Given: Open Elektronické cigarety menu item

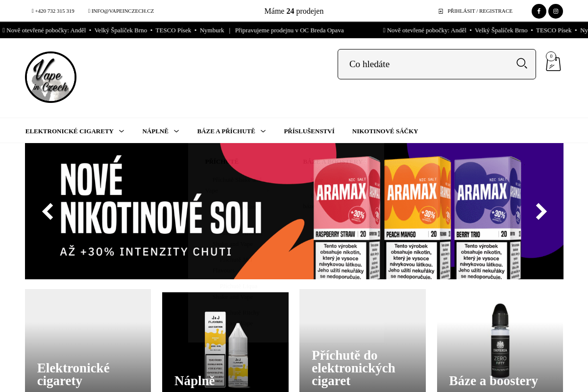Looking at the screenshot, I should pos(70,131).
